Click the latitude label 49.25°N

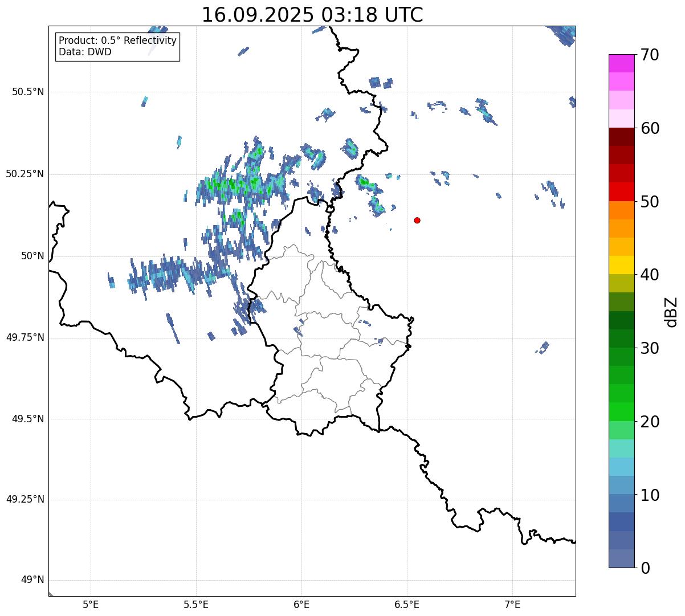click(x=25, y=499)
